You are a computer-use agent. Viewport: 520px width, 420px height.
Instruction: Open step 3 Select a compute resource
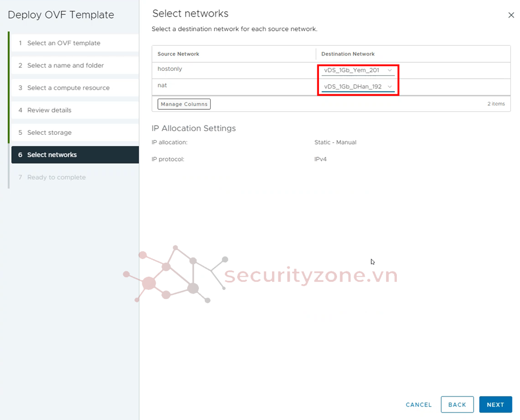[x=68, y=88]
